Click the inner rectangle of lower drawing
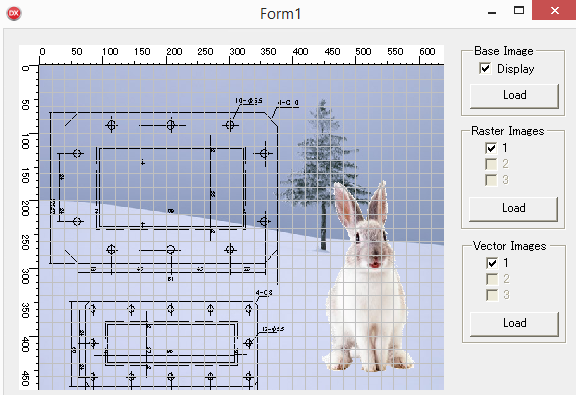 point(171,343)
